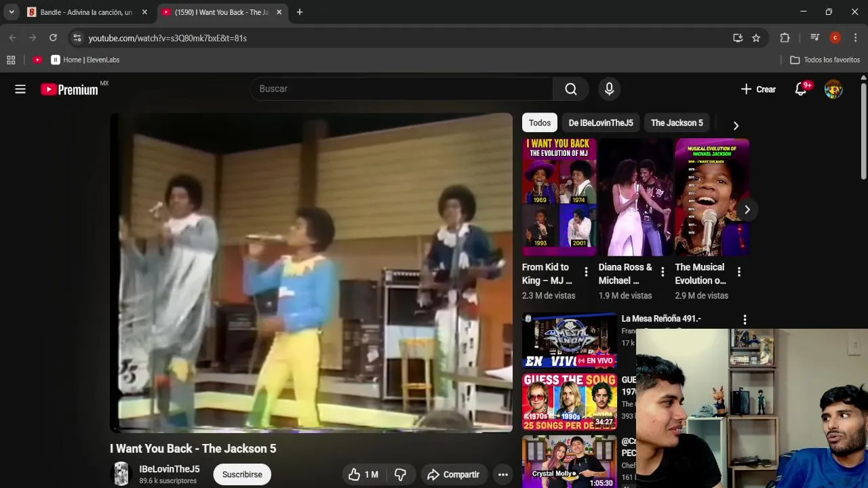Open IBeLovinTheJ5 channel name link
The height and width of the screenshot is (488, 868).
pos(170,469)
